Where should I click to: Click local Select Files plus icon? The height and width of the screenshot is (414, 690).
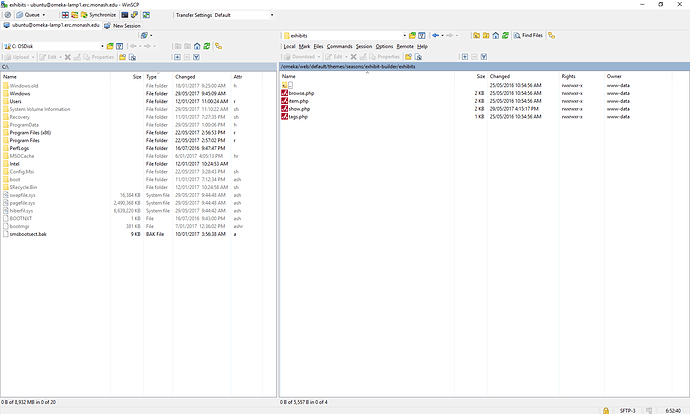click(177, 57)
